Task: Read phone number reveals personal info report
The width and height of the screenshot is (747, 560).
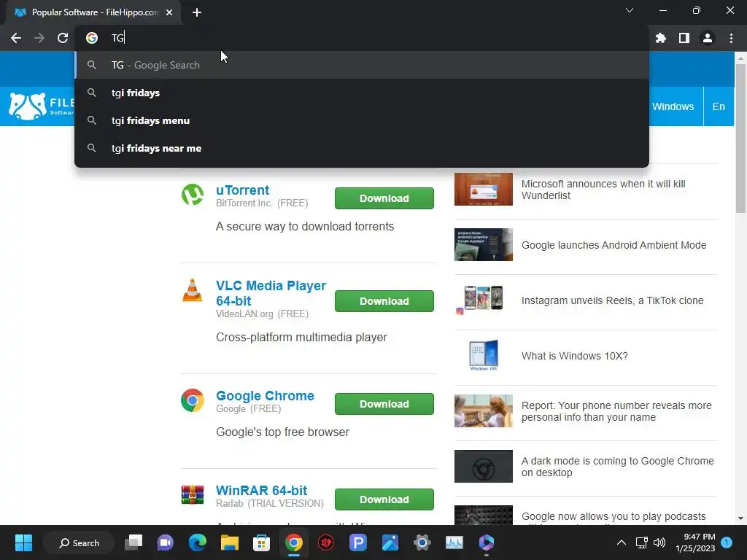Action: [616, 411]
